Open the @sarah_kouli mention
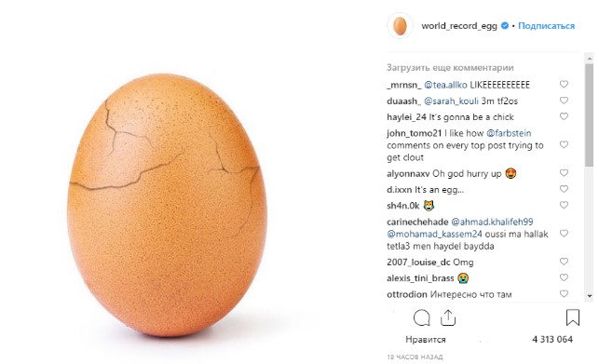The width and height of the screenshot is (599, 364). [451, 101]
